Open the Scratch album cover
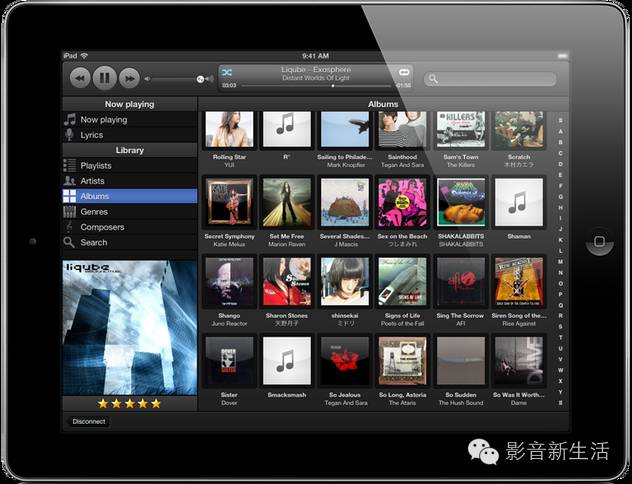 pos(519,129)
